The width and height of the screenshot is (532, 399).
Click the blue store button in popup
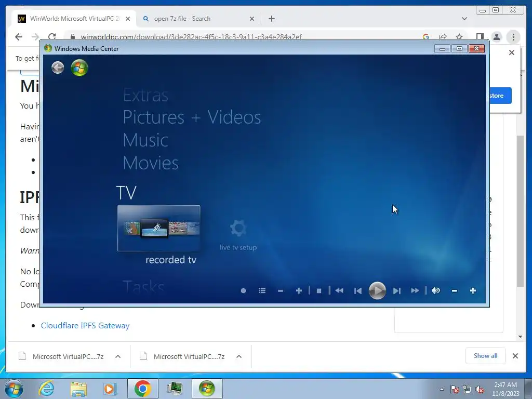(500, 96)
